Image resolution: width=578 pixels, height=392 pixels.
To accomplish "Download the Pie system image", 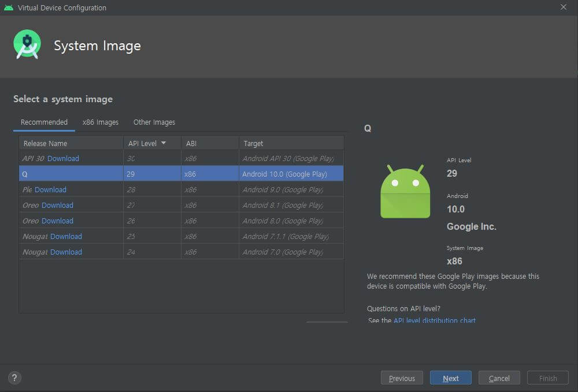I will [50, 189].
